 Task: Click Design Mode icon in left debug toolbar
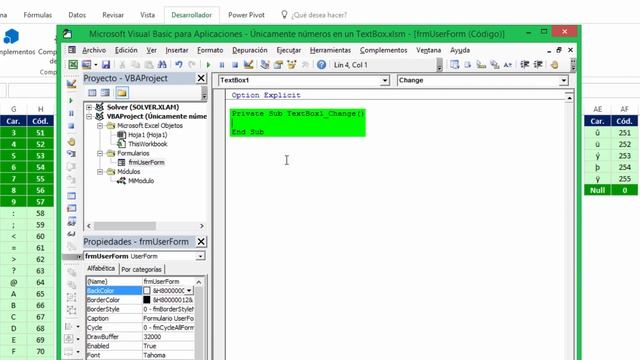pos(71,84)
